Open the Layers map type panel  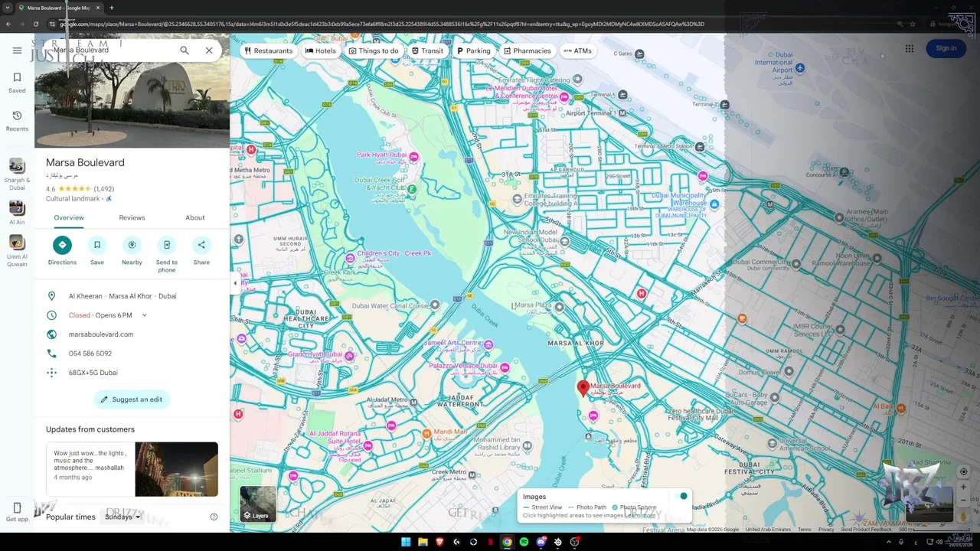[258, 504]
